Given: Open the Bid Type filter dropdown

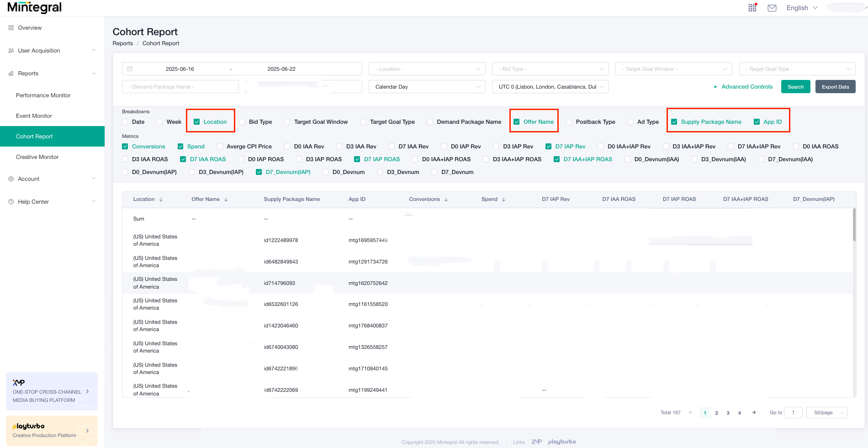Looking at the screenshot, I should pos(550,69).
